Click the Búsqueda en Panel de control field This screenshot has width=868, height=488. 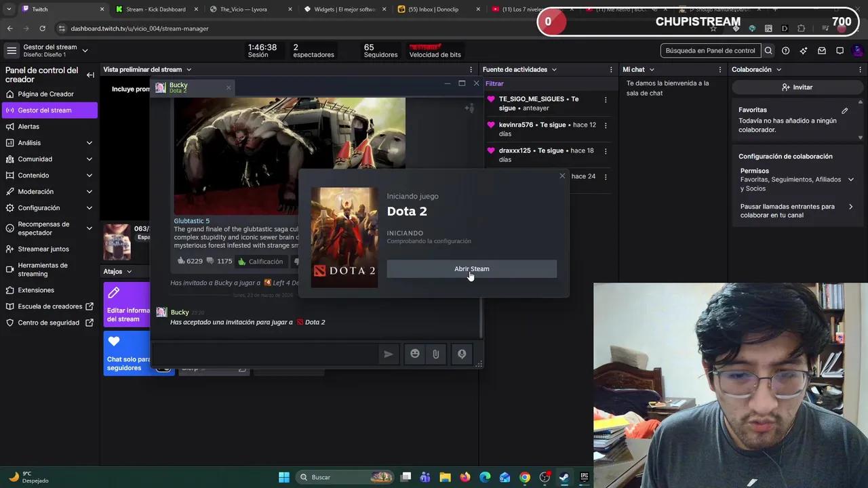[711, 51]
